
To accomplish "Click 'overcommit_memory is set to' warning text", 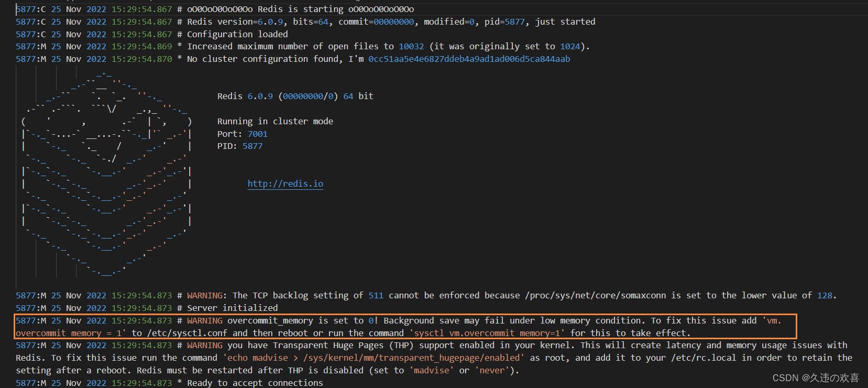I will click(295, 320).
